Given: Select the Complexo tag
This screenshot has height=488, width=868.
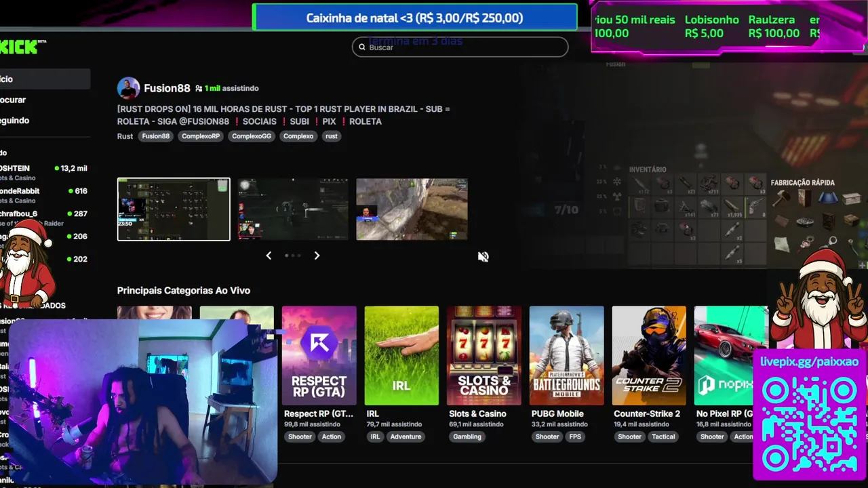Looking at the screenshot, I should [298, 136].
